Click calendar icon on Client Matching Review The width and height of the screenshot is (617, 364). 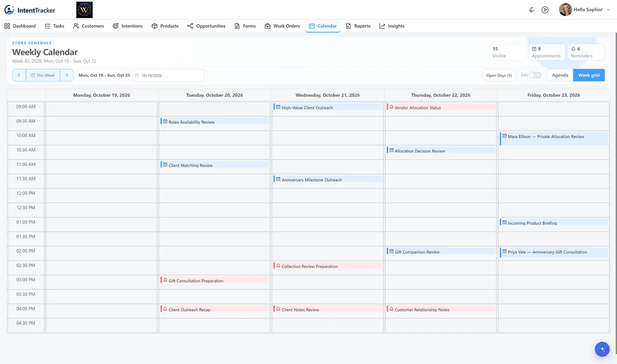pos(165,165)
